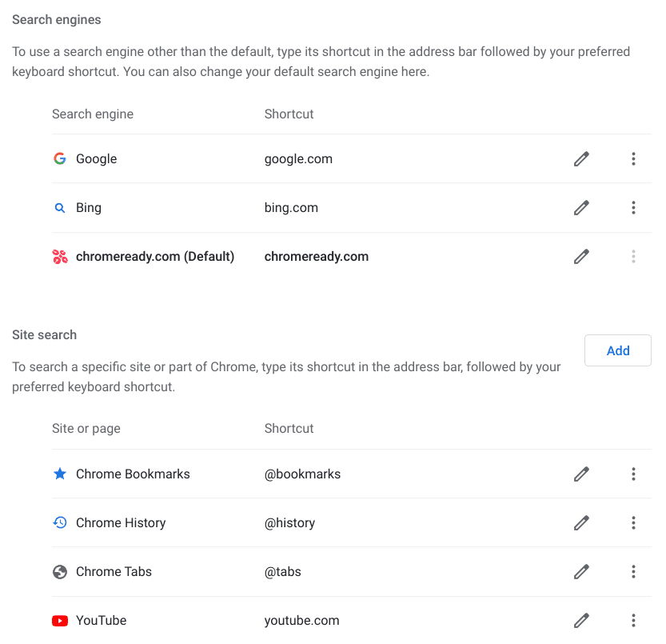Edit the Chrome History shortcut
This screenshot has height=644, width=666.
coord(581,523)
